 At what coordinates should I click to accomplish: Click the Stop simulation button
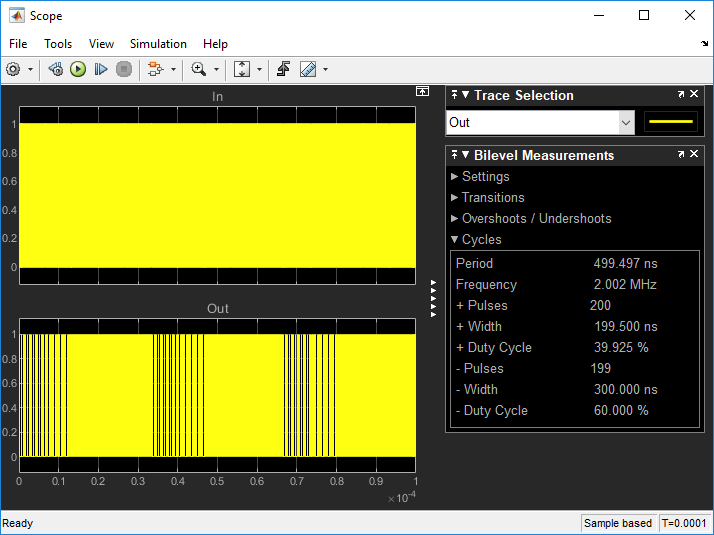click(x=124, y=69)
